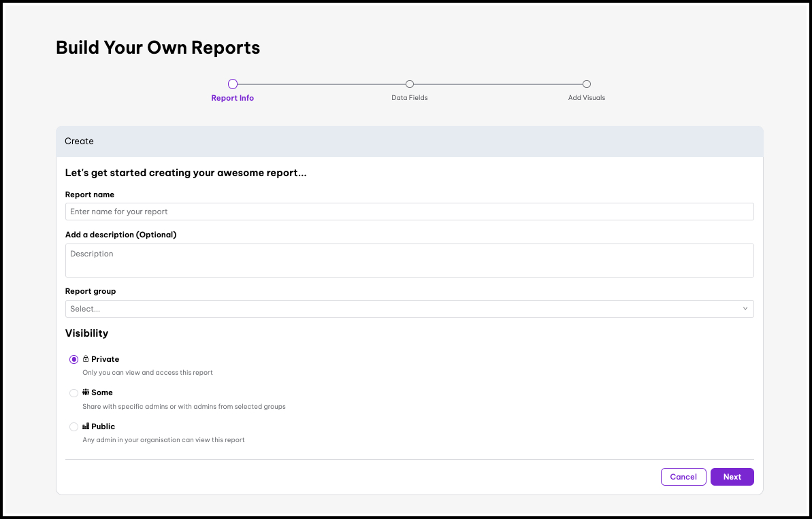Click the Create panel header
Viewport: 812px width, 519px height.
point(409,141)
